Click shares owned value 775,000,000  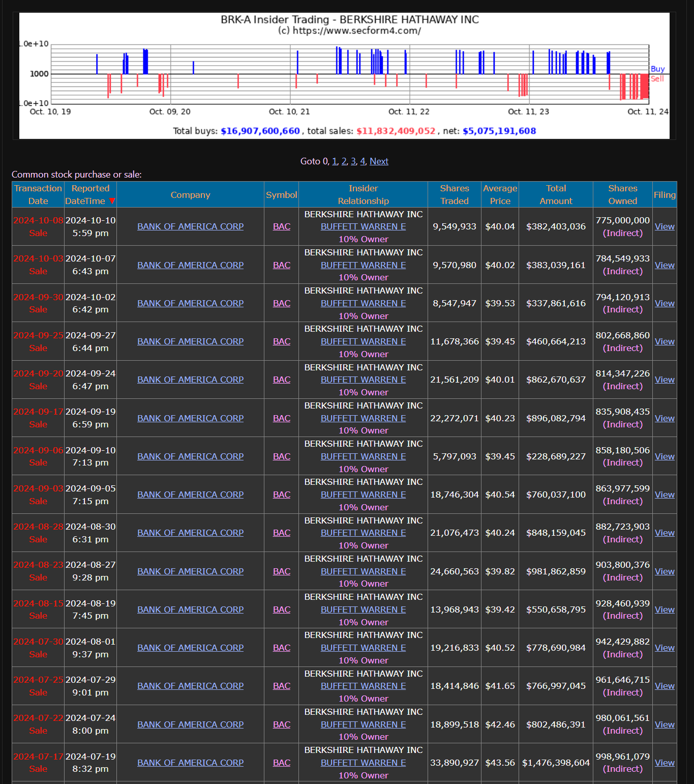(622, 220)
